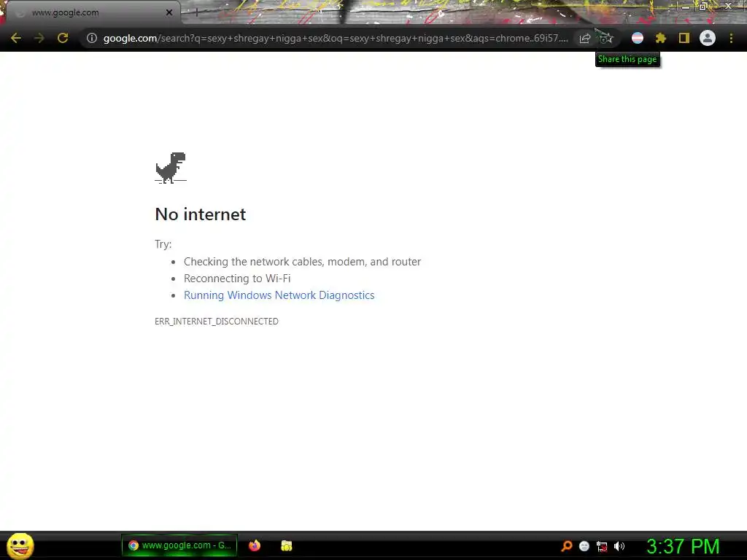747x560 pixels.
Task: Reload the page with the refresh icon
Action: pos(63,38)
